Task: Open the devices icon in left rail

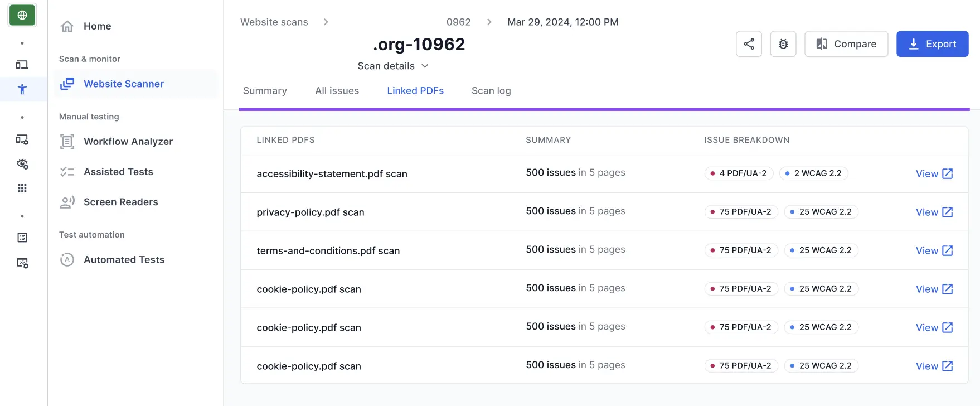Action: point(22,65)
